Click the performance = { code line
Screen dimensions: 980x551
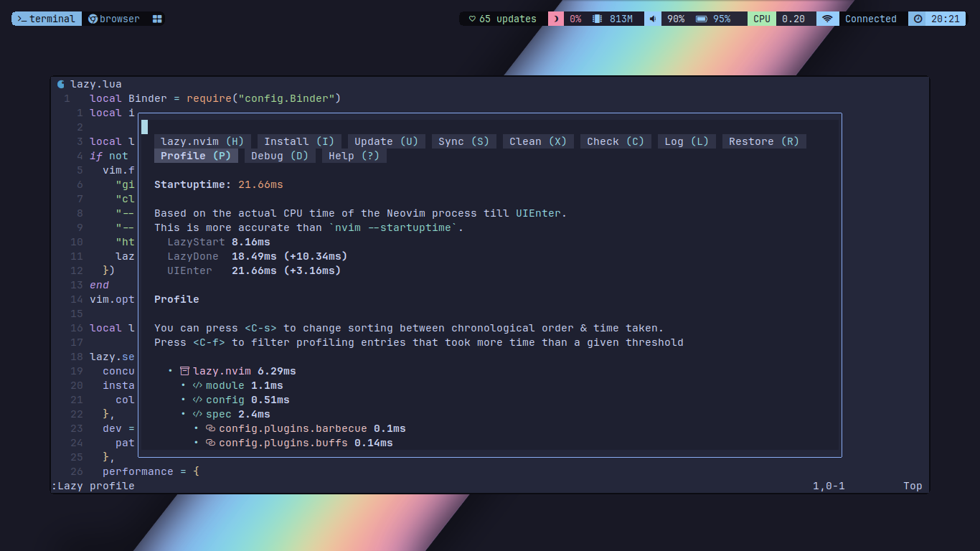[151, 471]
